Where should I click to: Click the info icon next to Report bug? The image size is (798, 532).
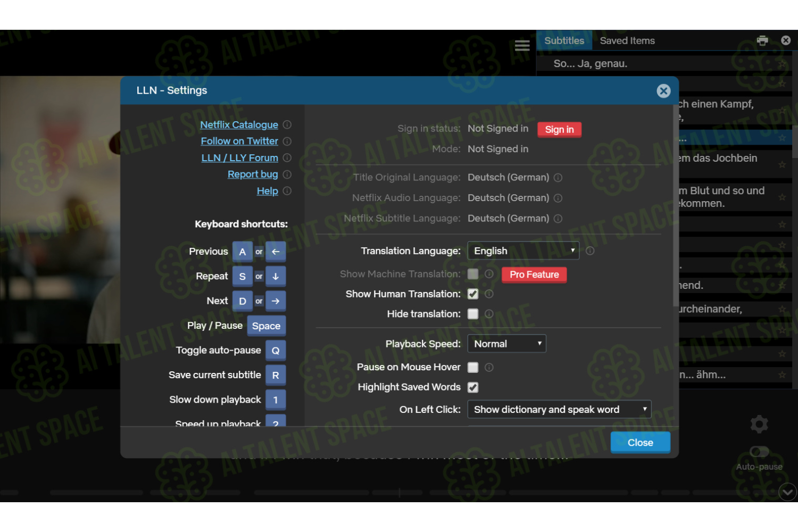[x=287, y=174]
